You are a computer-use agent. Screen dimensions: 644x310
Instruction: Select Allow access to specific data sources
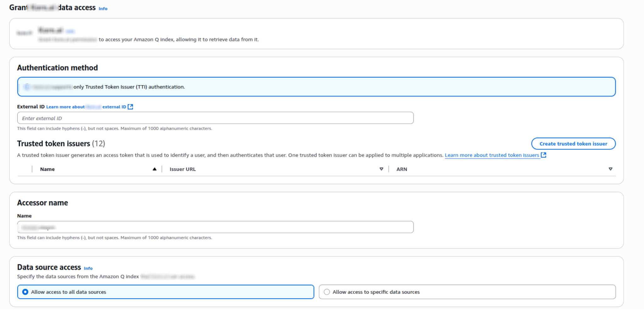(x=327, y=292)
